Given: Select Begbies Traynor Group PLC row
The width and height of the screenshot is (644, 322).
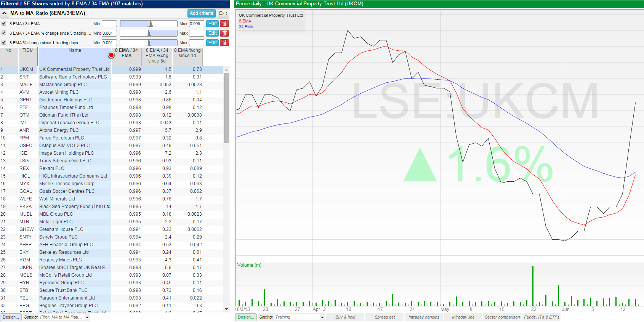Looking at the screenshot, I should [112, 306].
